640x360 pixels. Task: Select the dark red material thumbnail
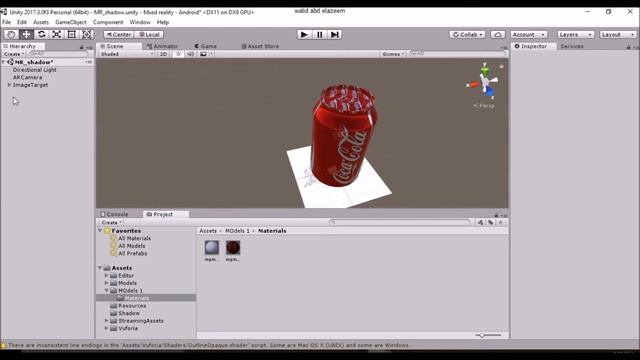tap(233, 248)
